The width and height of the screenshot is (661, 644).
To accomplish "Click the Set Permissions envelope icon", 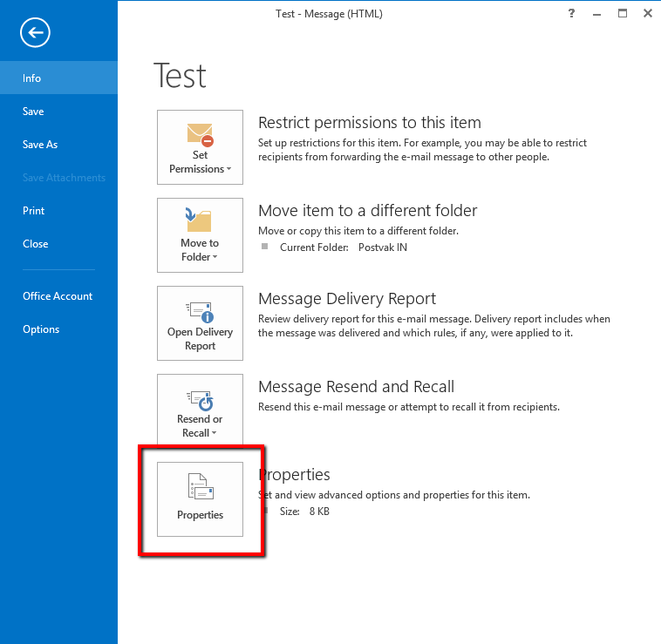I will tap(200, 135).
